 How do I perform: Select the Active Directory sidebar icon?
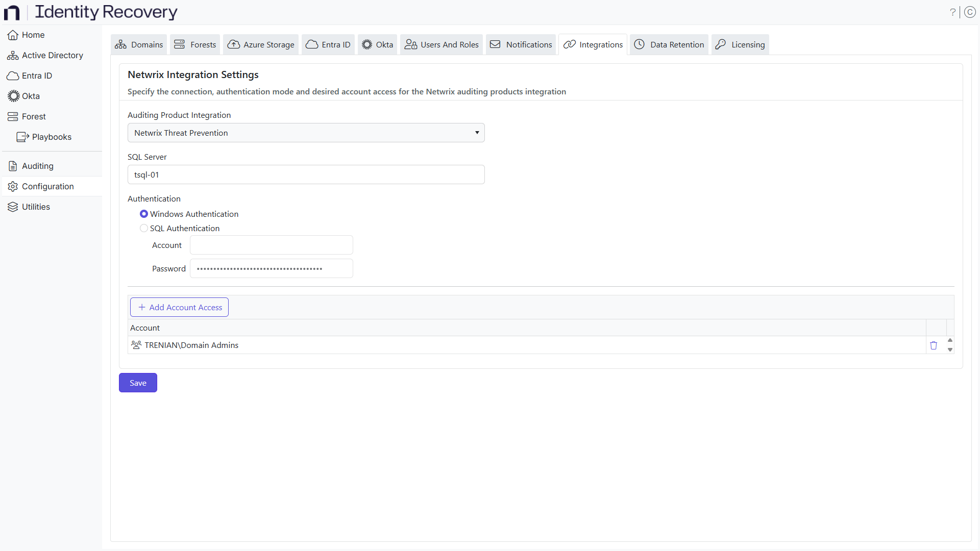(51, 55)
